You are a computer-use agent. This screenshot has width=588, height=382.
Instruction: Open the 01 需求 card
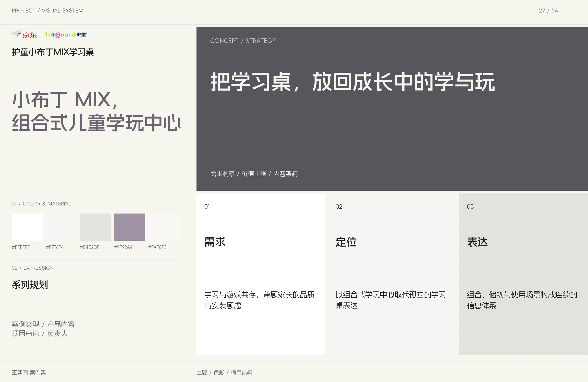point(261,274)
